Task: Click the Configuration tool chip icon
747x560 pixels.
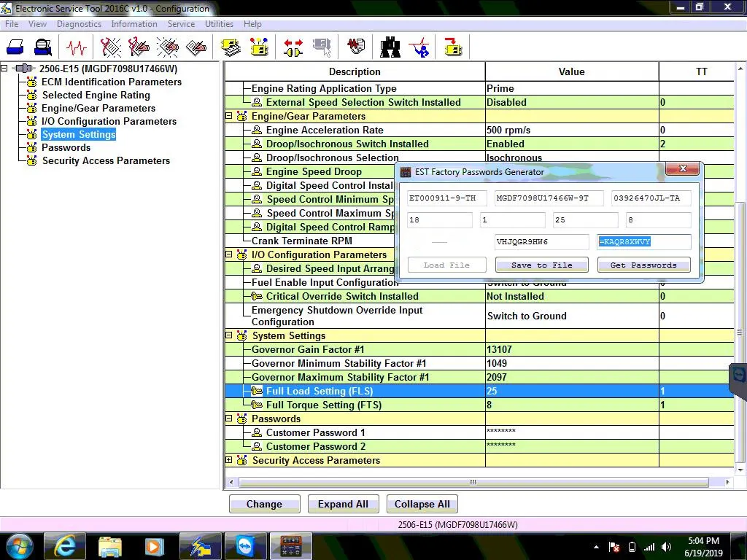Action: 260,47
